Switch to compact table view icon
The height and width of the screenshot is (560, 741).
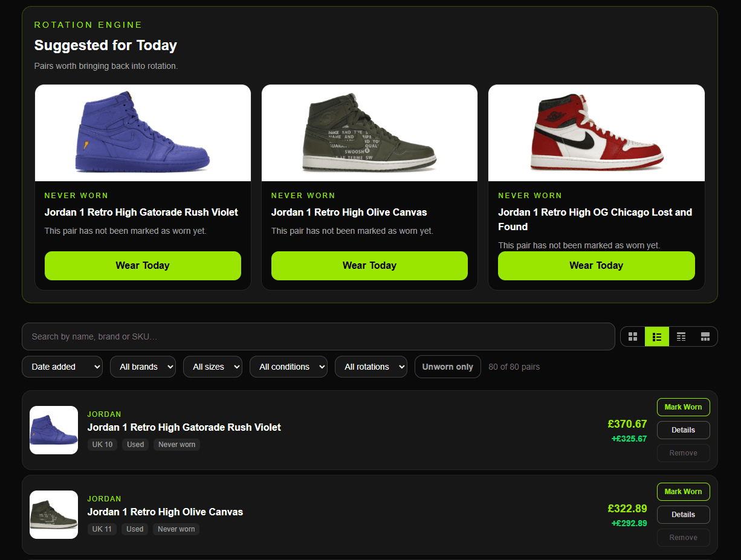pos(681,336)
